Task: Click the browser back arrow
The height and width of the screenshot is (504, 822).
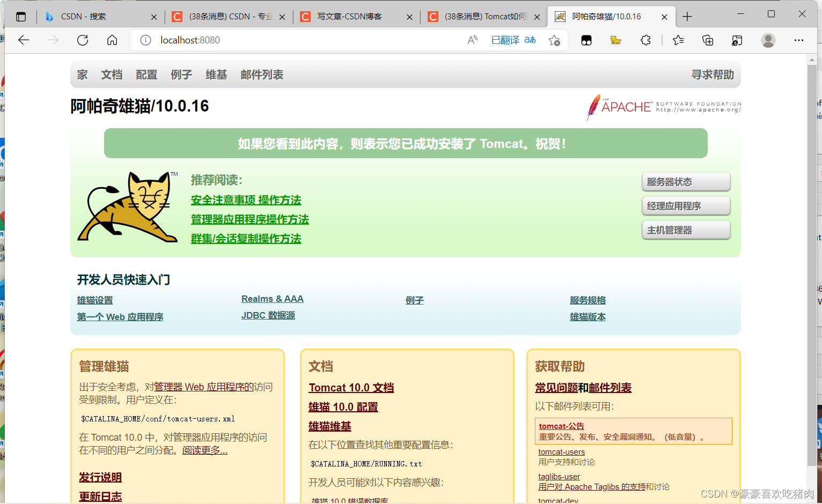Action: (x=24, y=40)
